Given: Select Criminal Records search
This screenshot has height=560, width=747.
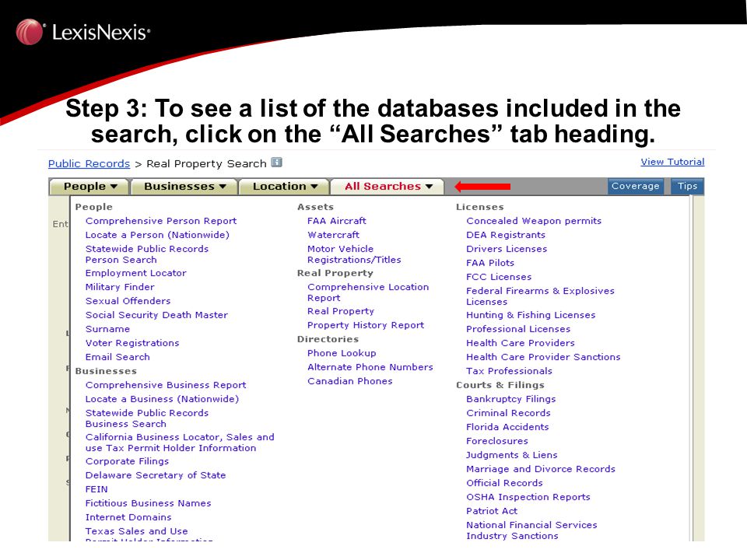Looking at the screenshot, I should click(x=508, y=413).
